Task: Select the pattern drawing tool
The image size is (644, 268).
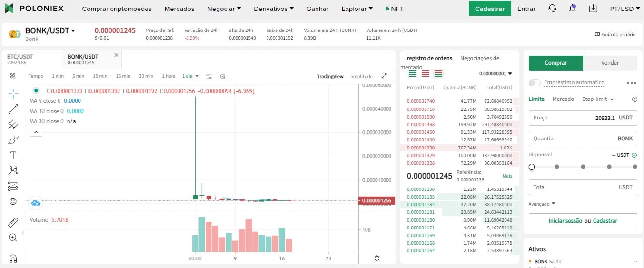Action: click(13, 170)
